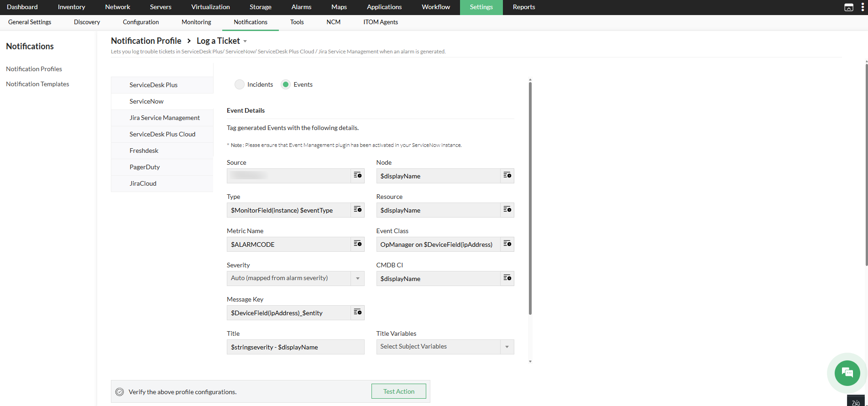Select the Incidents radio button
Image resolution: width=868 pixels, height=406 pixels.
click(240, 84)
